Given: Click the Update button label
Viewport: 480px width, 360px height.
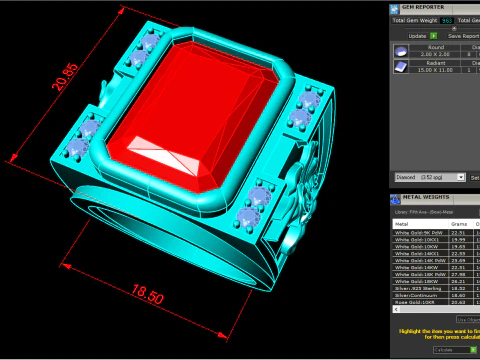Looking at the screenshot, I should (417, 36).
